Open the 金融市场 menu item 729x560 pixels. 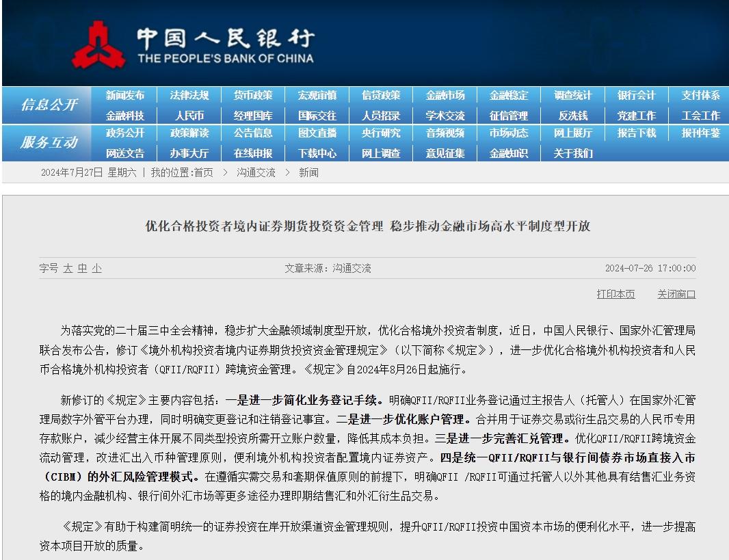[445, 95]
